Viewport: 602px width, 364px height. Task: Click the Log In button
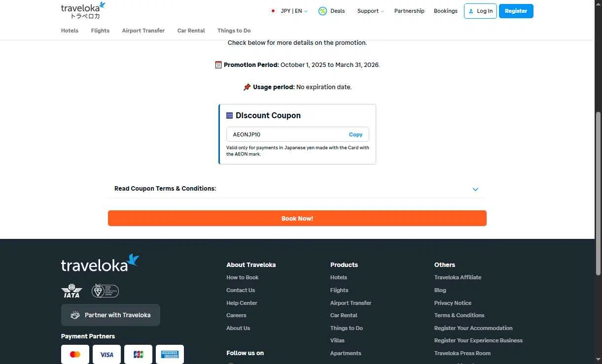tap(480, 11)
